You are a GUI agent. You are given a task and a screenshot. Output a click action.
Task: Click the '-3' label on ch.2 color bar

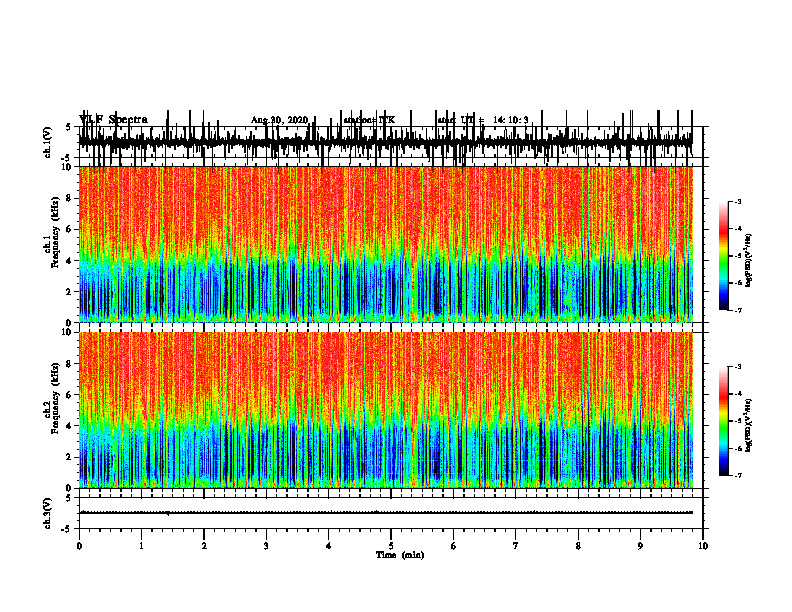point(738,367)
